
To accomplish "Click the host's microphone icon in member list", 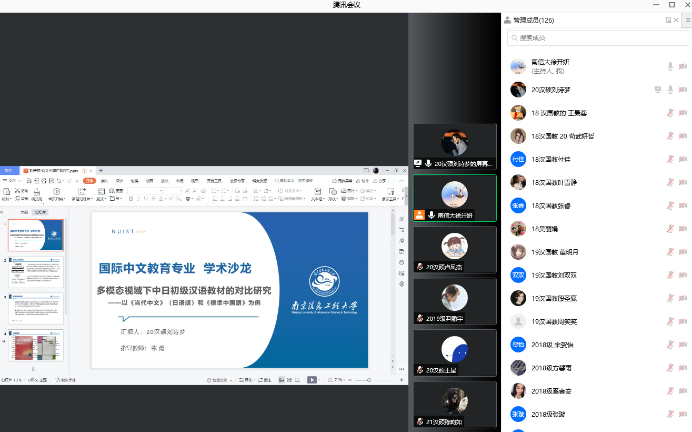I will pyautogui.click(x=670, y=66).
